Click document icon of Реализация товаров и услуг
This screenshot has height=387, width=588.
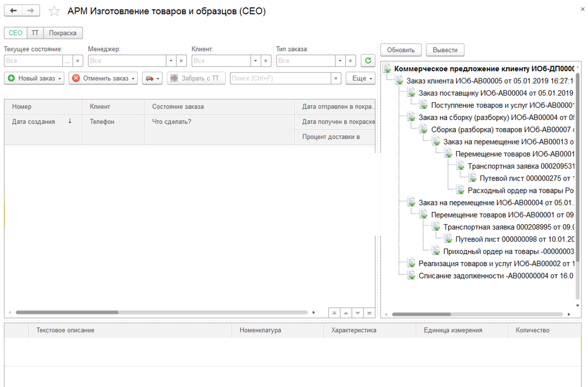tap(412, 263)
